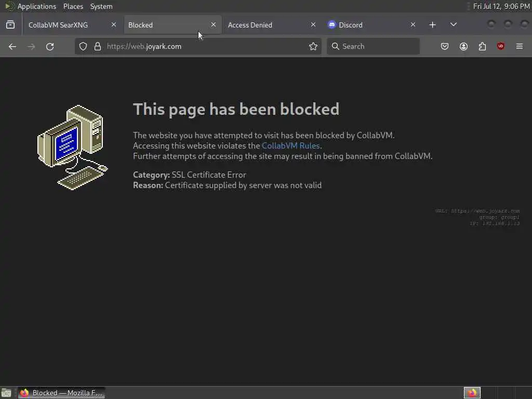Open the Firefox hamburger menu
The height and width of the screenshot is (399, 532).
(x=520, y=46)
